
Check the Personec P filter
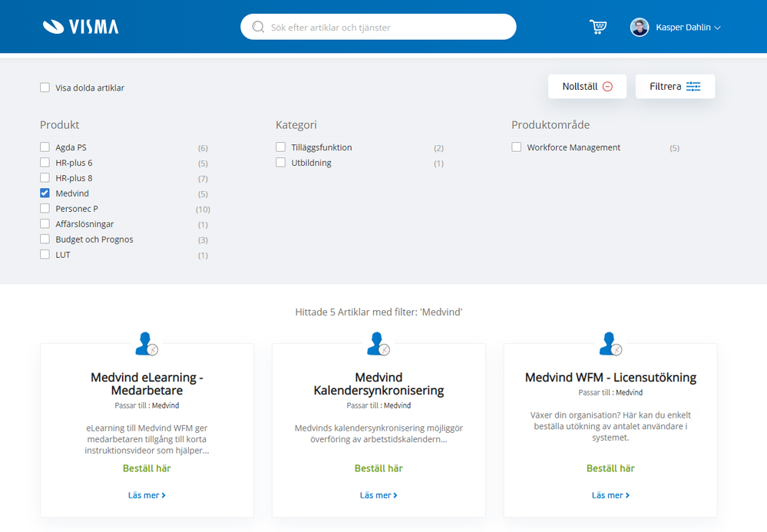coord(45,208)
